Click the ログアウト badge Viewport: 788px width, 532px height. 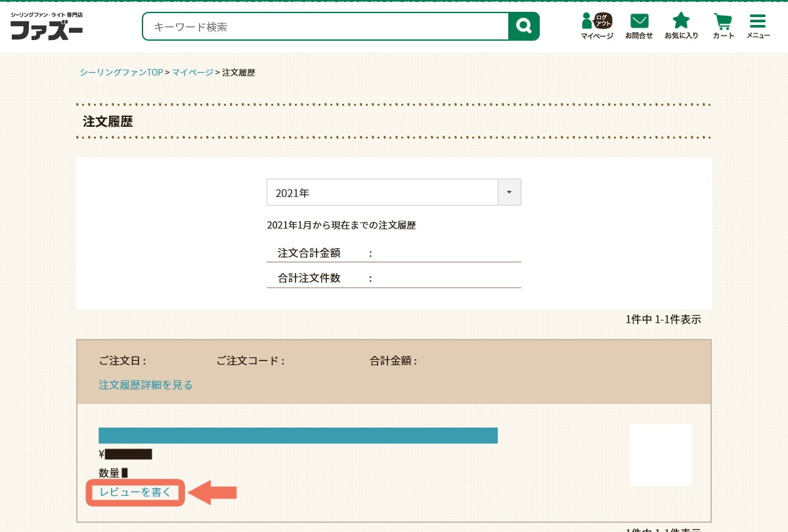pos(603,20)
